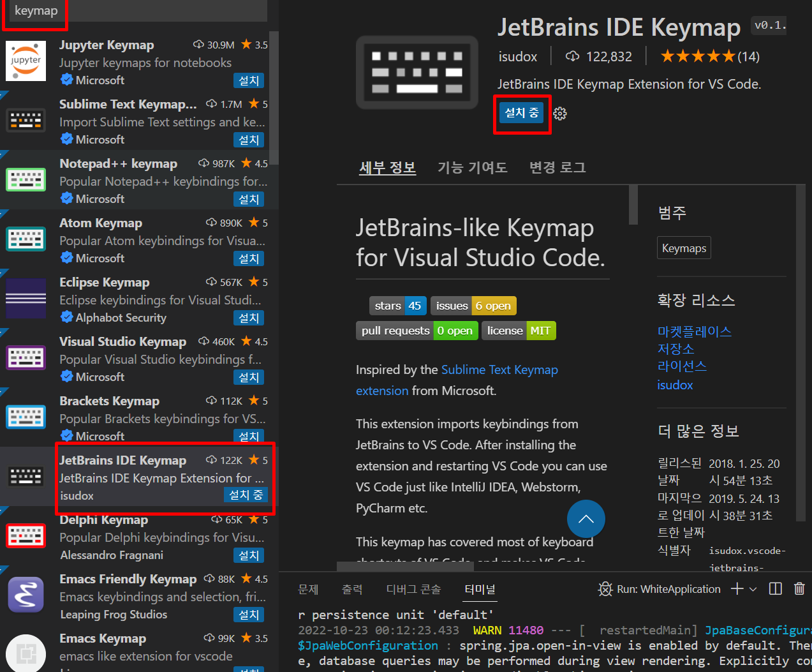Click the scroll-to-top round arrow button

pos(586,519)
